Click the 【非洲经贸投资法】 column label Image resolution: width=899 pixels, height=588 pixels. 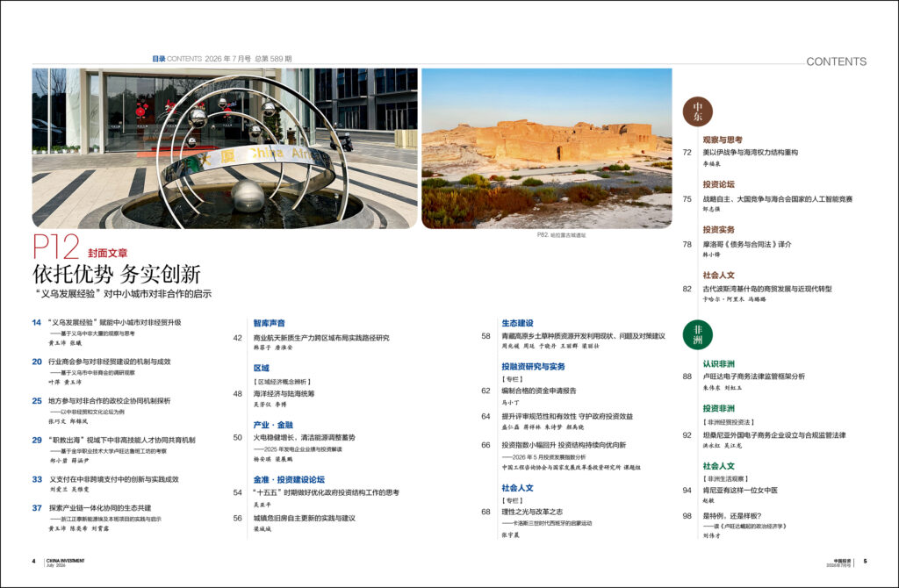[x=729, y=422]
